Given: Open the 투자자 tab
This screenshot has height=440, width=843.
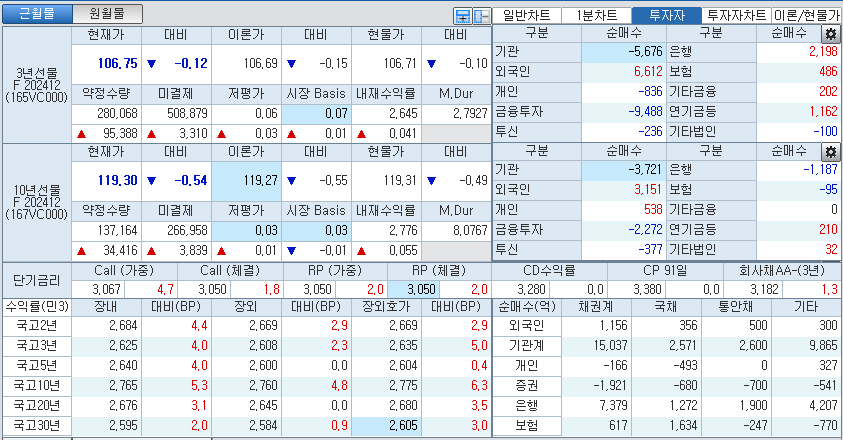Looking at the screenshot, I should point(667,15).
